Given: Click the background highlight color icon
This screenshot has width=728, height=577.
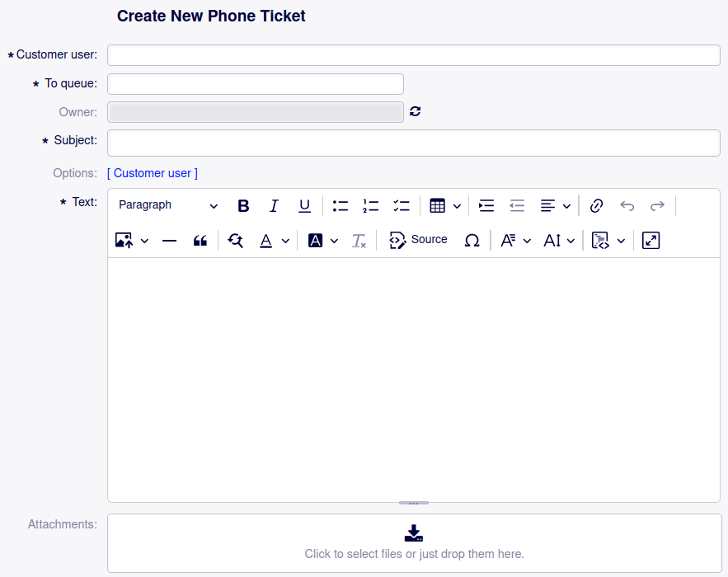Looking at the screenshot, I should [x=315, y=241].
